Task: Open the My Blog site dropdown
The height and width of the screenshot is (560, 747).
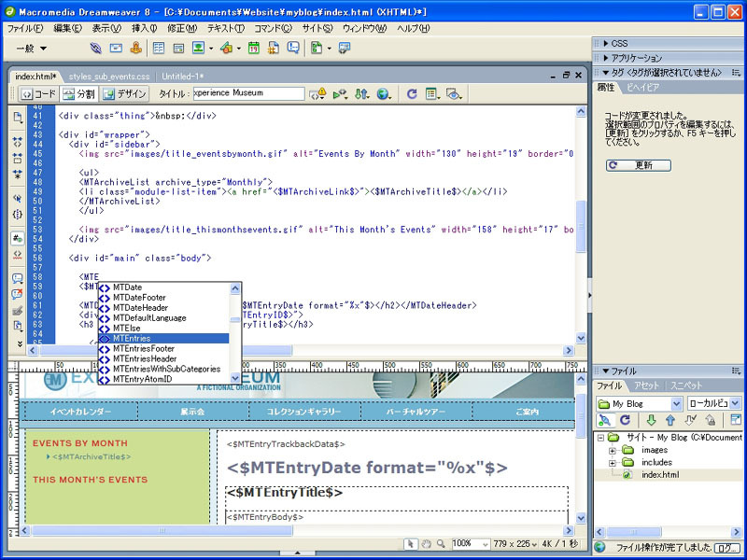Action: point(676,404)
